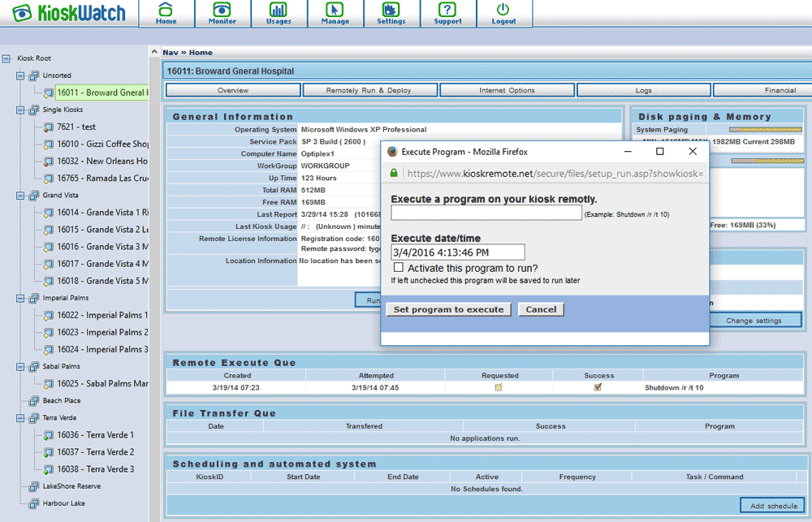The height and width of the screenshot is (522, 812).
Task: Click the Imperial Palms group icon
Action: [33, 298]
